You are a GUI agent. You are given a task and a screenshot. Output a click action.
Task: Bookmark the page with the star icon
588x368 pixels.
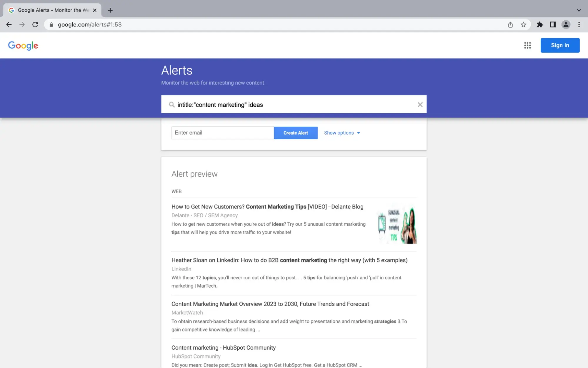tap(524, 24)
